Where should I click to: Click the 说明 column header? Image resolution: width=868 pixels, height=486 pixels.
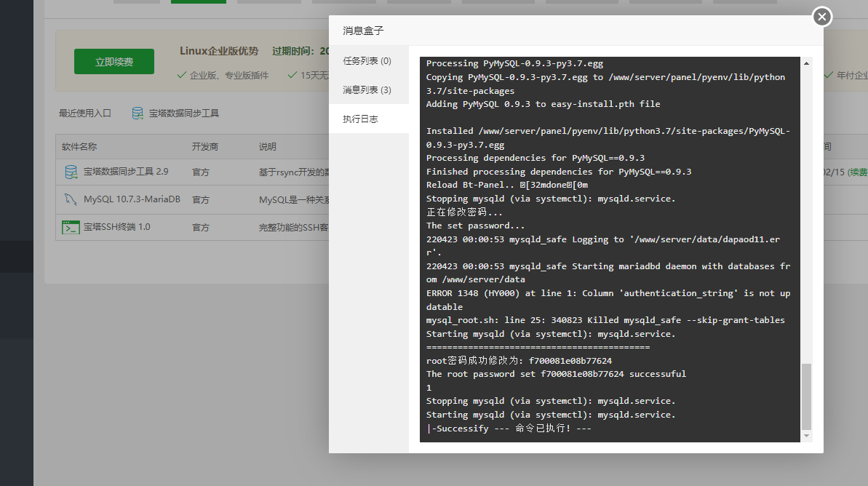(x=267, y=147)
